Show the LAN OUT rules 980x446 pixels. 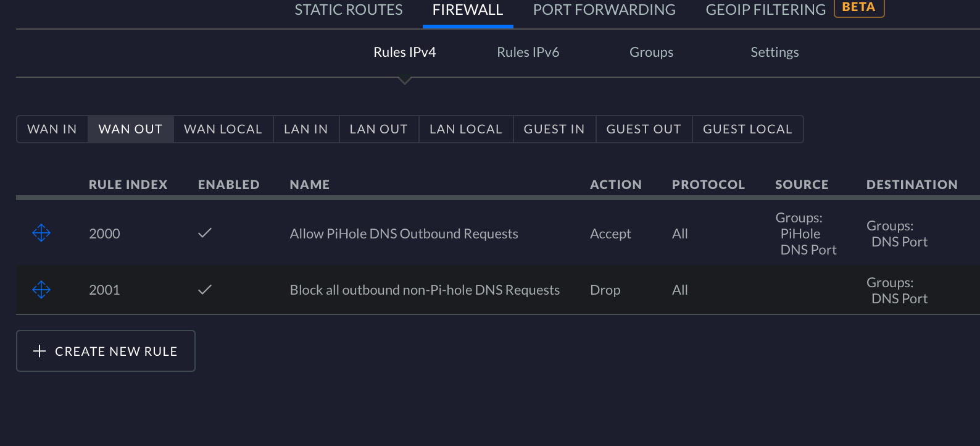pyautogui.click(x=379, y=129)
